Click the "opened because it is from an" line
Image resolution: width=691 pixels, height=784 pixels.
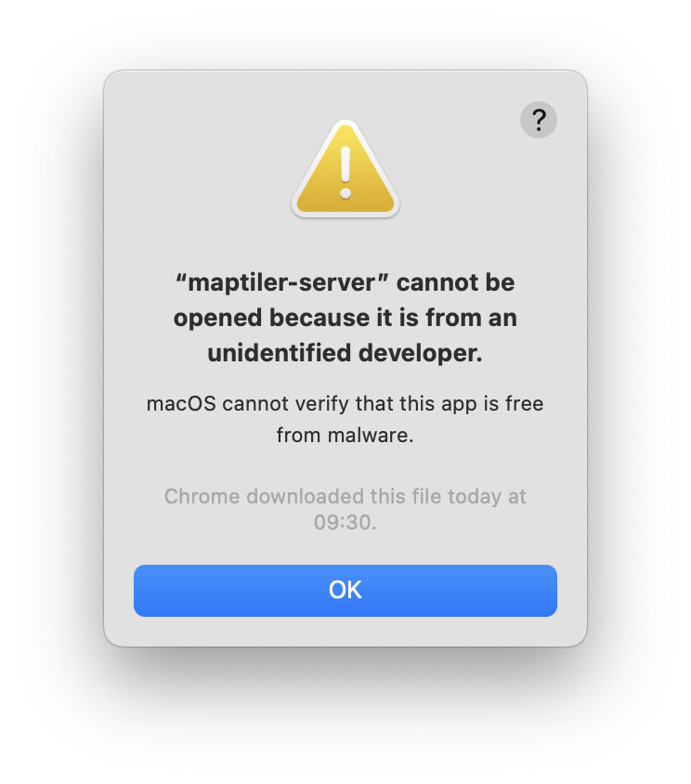345,319
